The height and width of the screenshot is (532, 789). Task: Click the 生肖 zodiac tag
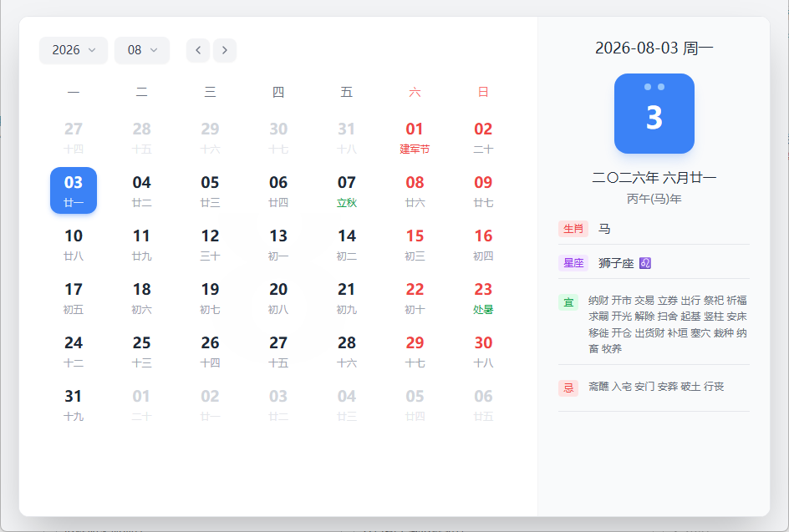pyautogui.click(x=573, y=229)
